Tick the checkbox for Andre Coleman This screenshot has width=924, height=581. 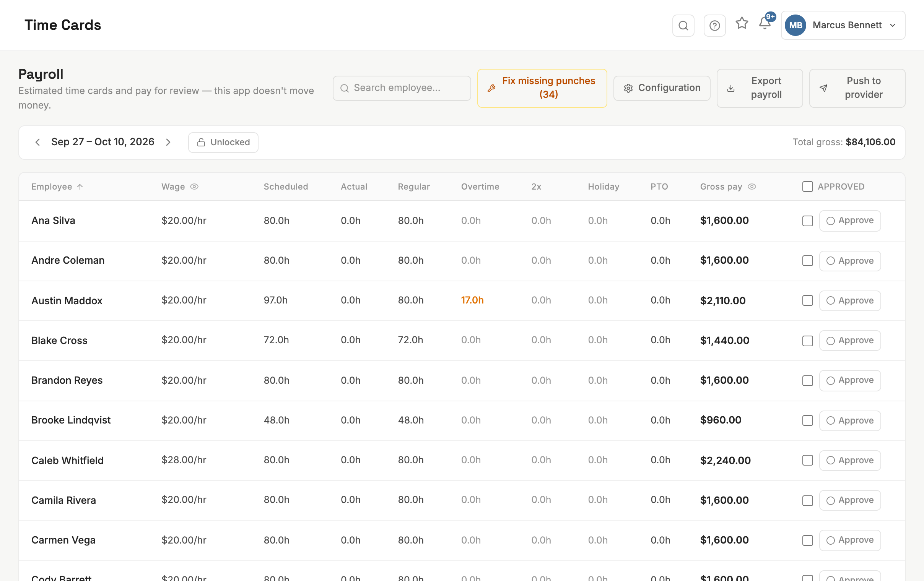(x=807, y=261)
